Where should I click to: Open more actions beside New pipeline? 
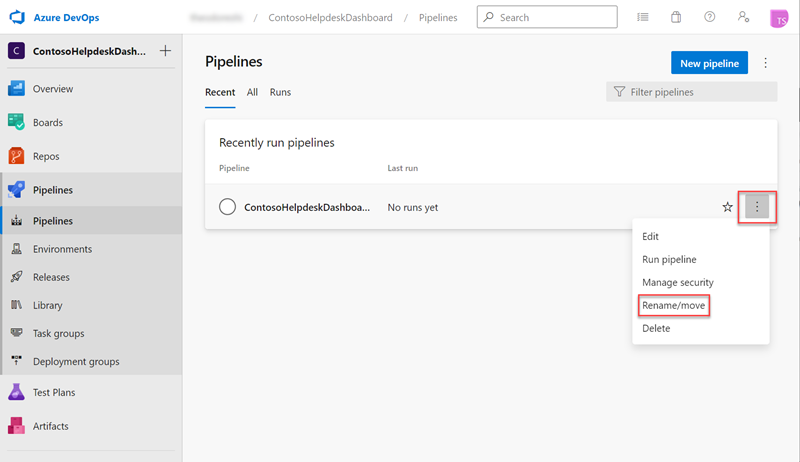click(x=765, y=63)
